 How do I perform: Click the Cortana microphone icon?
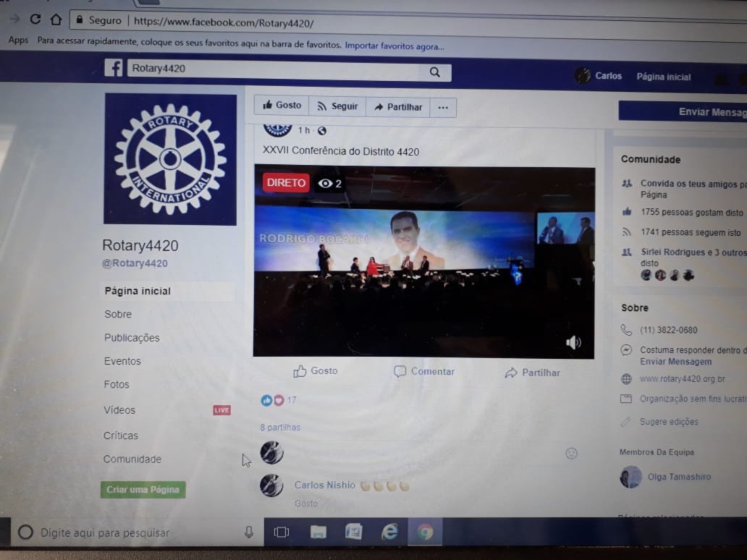point(249,533)
